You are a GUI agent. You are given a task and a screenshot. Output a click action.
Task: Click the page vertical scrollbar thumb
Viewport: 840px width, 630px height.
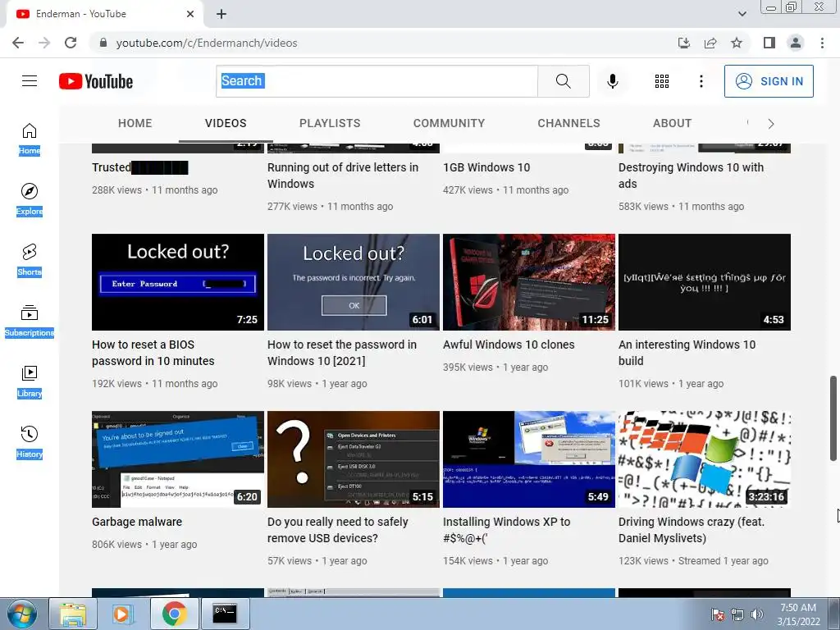click(833, 418)
